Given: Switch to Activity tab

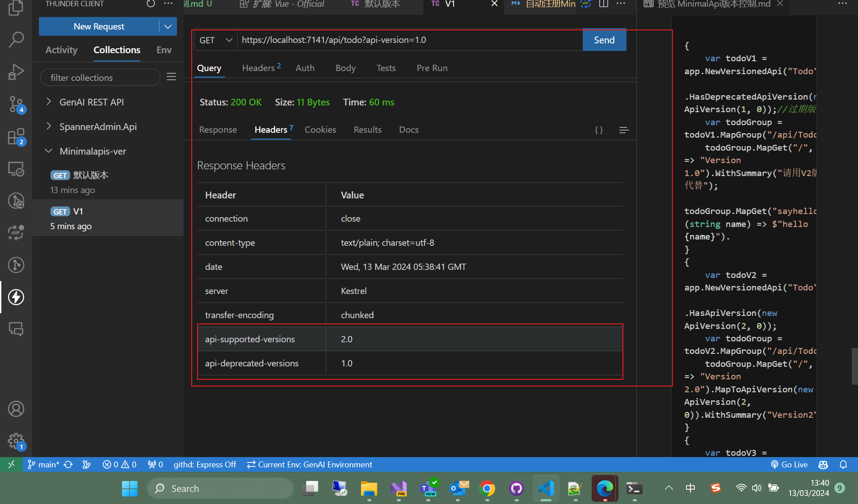Looking at the screenshot, I should pyautogui.click(x=61, y=50).
